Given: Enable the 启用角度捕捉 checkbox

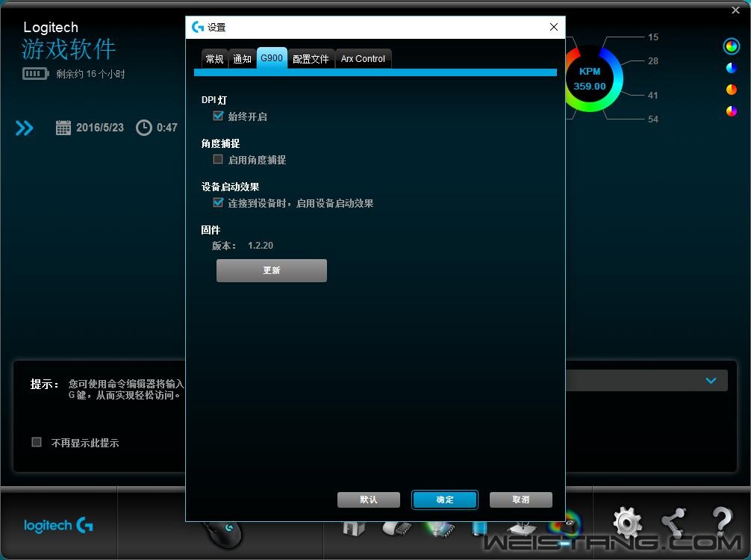Looking at the screenshot, I should (219, 159).
